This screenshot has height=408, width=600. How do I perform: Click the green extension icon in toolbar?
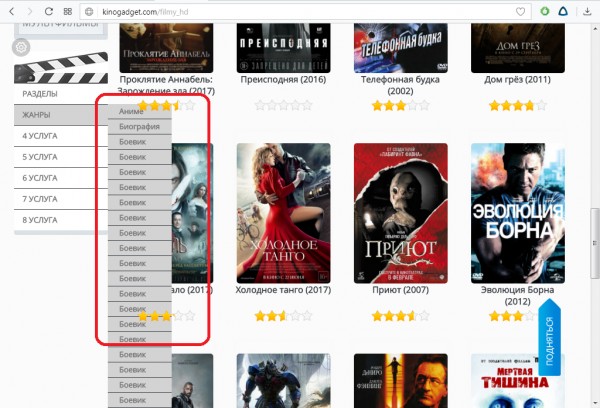(x=545, y=11)
